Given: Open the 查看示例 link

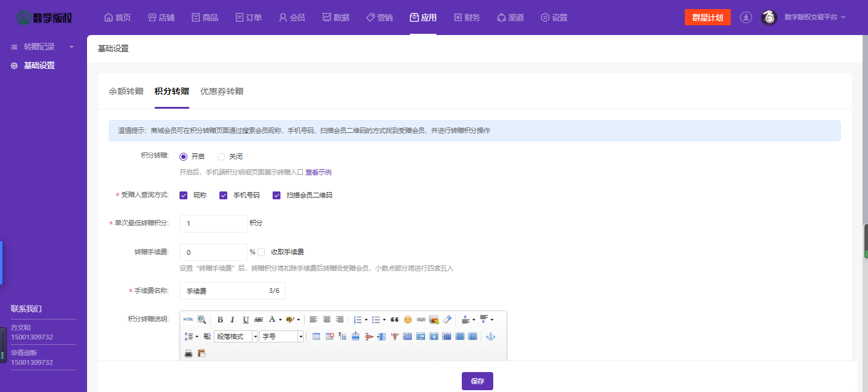Looking at the screenshot, I should pyautogui.click(x=318, y=172).
